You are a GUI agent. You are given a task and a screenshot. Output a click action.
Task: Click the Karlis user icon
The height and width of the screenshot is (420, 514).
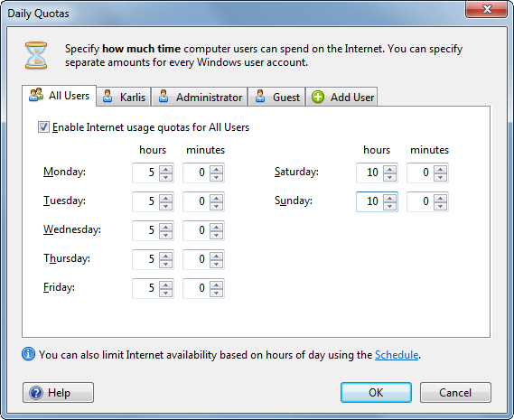[107, 97]
